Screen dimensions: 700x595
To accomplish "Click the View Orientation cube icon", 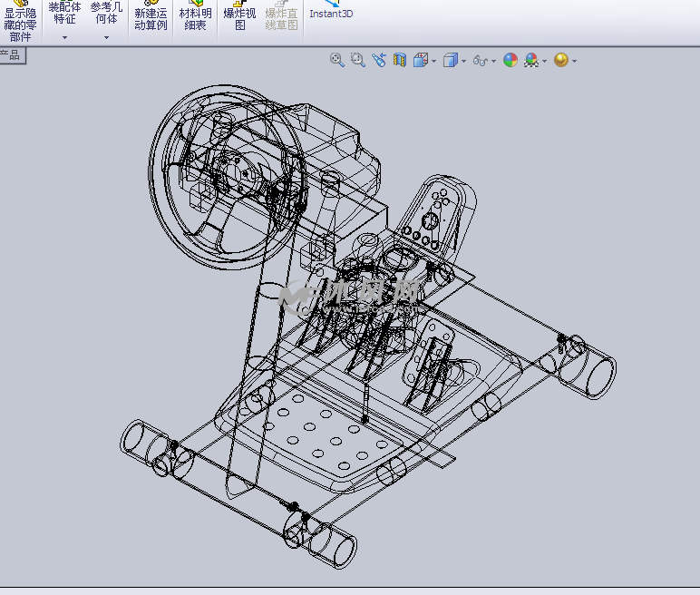I will [421, 60].
